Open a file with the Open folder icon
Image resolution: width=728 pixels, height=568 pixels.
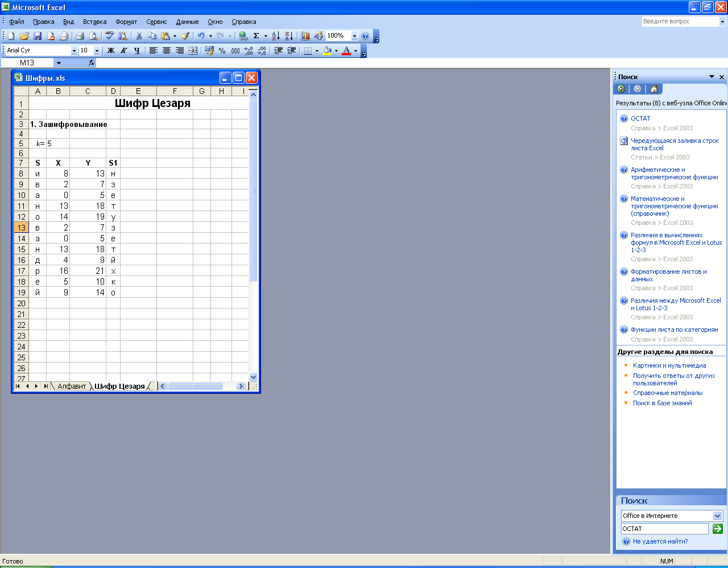pos(24,36)
